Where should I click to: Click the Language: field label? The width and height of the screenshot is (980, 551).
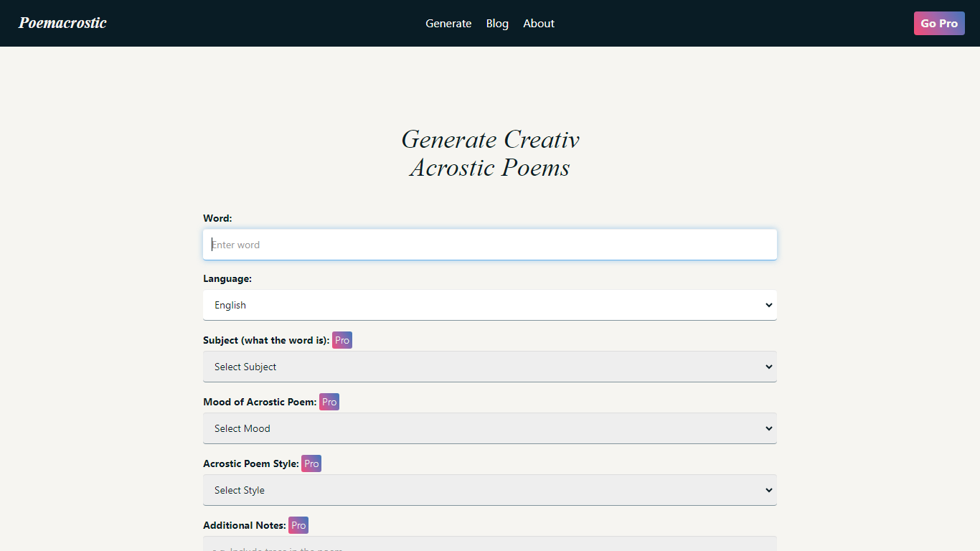tap(227, 278)
